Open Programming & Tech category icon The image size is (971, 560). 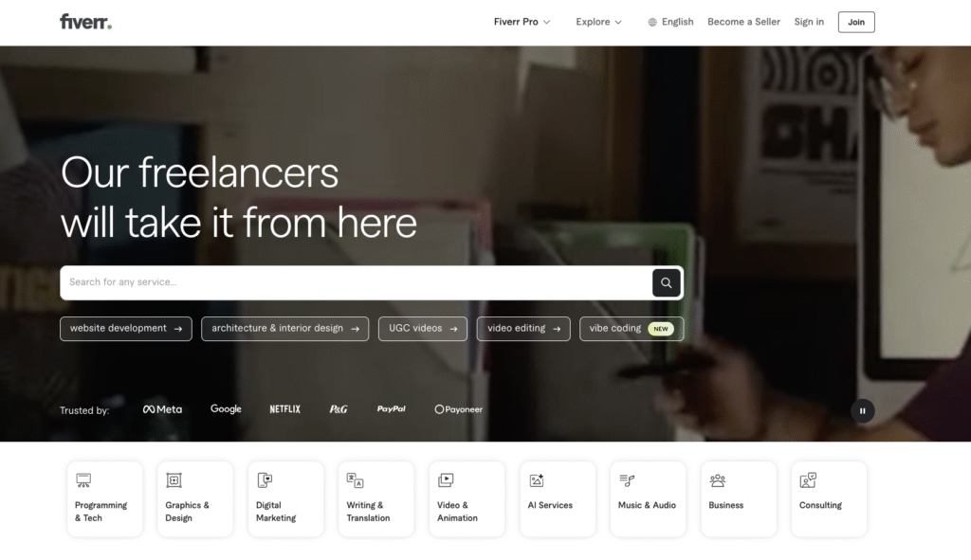pyautogui.click(x=83, y=480)
